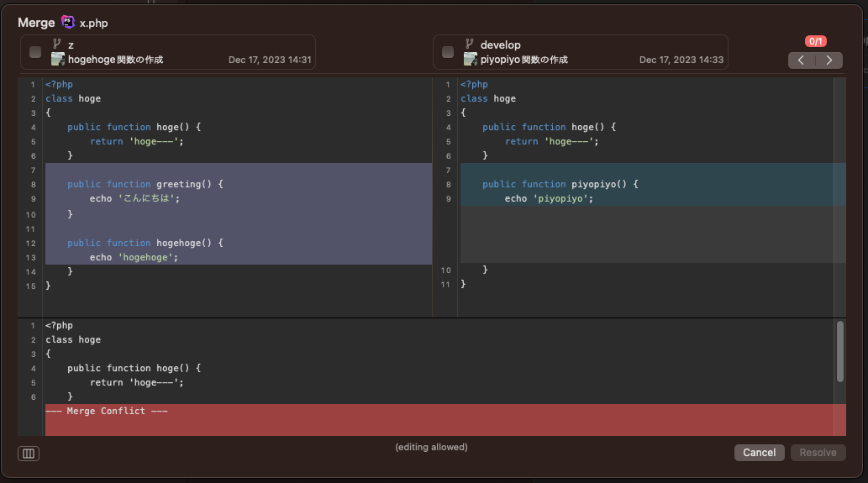Jump to next conflict with right arrow
Viewport: 868px width, 483px height.
coord(829,60)
